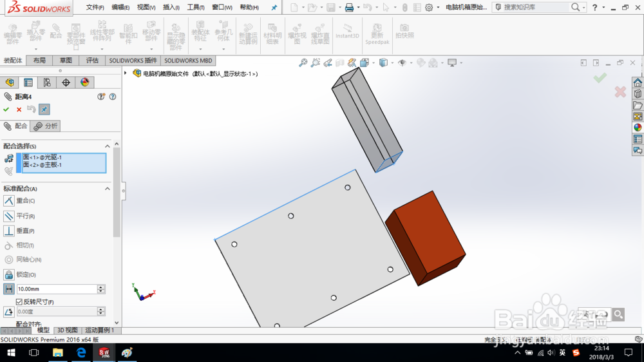Increase the 10.00mm distance spinner
The width and height of the screenshot is (644, 362).
[x=101, y=287]
